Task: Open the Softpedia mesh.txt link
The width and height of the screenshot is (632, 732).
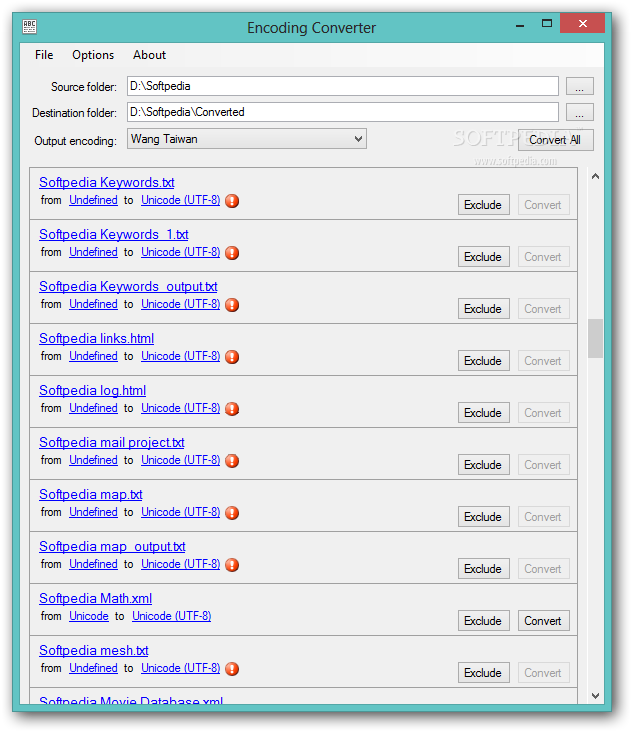Action: (x=94, y=650)
